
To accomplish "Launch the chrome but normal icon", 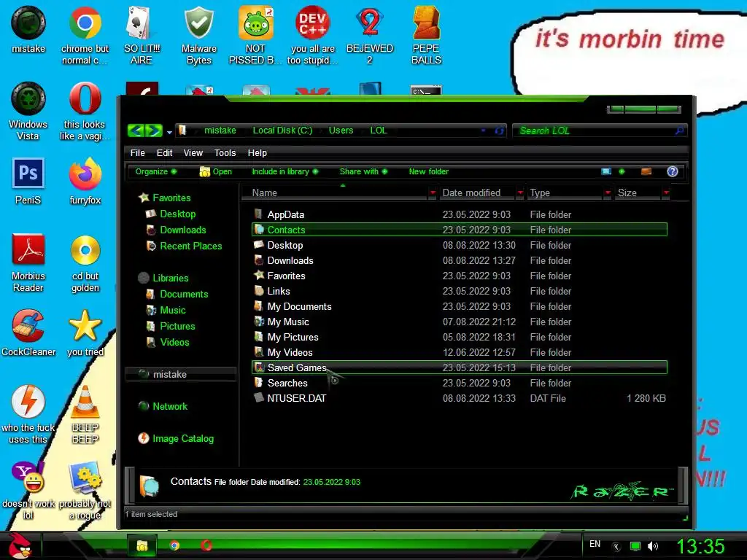I will pos(85,34).
